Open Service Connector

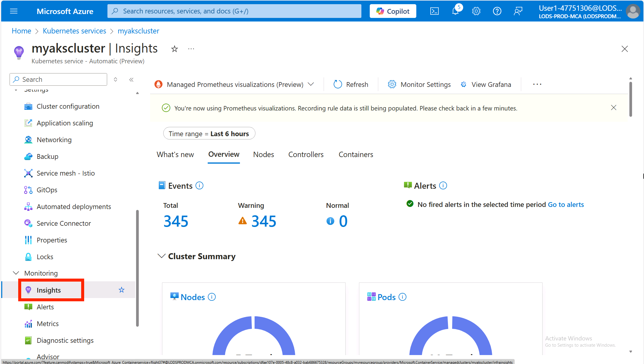(64, 223)
